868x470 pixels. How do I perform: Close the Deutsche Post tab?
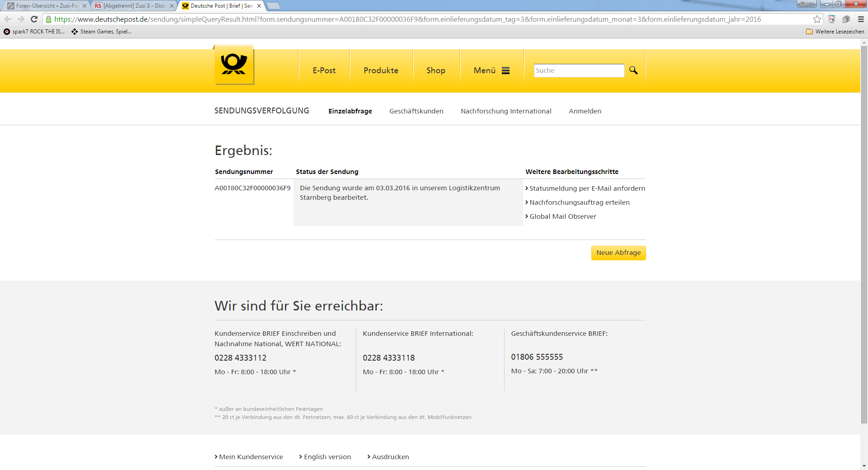259,6
